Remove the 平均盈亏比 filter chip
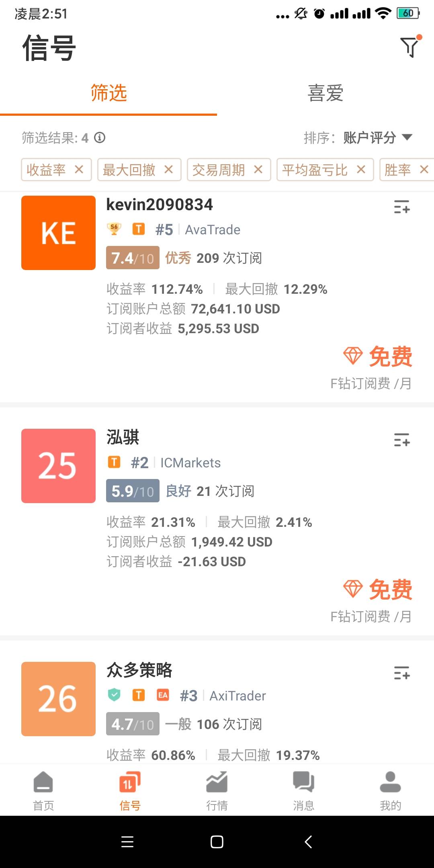Image resolution: width=434 pixels, height=868 pixels. pos(361,170)
